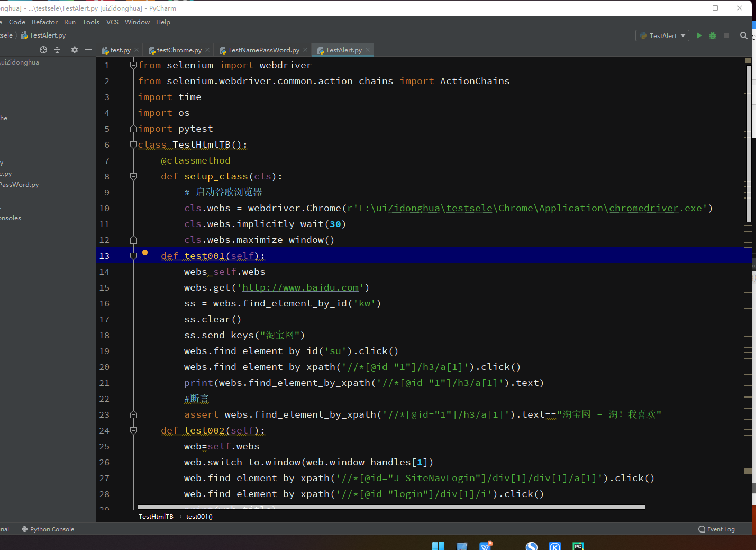Close the test.py tab
The image size is (756, 550).
pyautogui.click(x=136, y=50)
